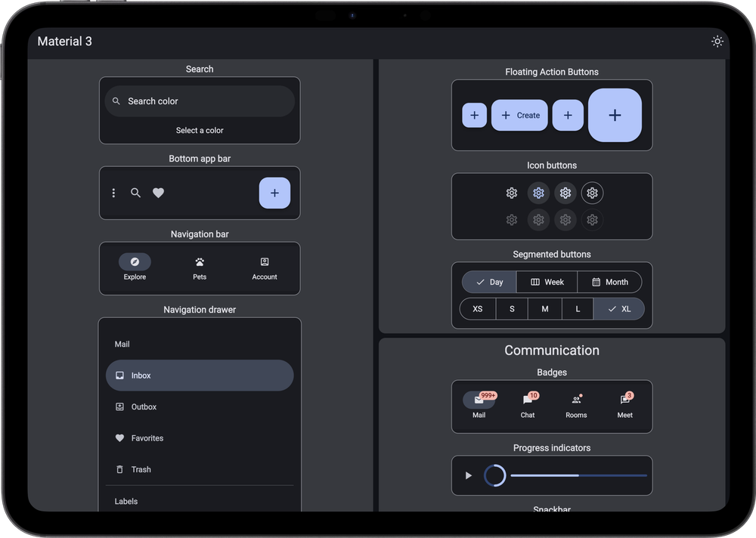Click the search icon in bottom app bar
The image size is (756, 538).
coord(135,193)
